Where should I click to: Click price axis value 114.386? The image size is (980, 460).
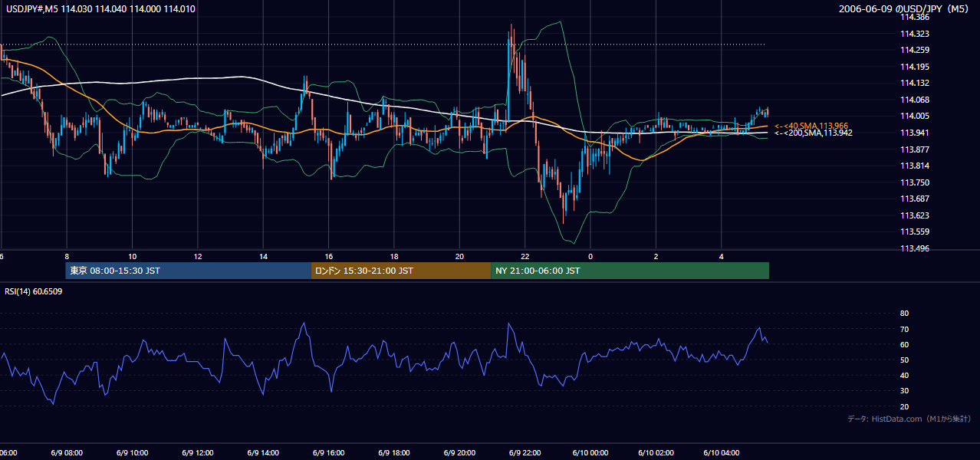click(913, 17)
